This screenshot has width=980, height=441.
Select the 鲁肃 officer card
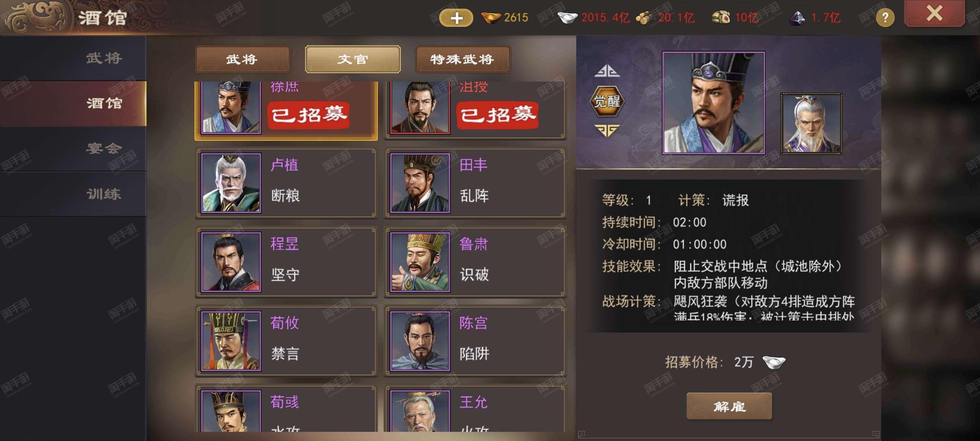click(x=475, y=262)
